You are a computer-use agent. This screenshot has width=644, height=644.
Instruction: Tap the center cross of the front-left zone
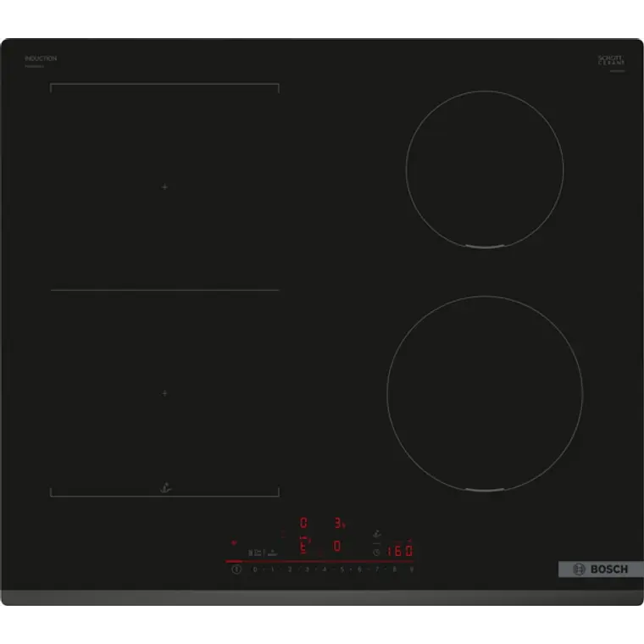click(x=164, y=393)
